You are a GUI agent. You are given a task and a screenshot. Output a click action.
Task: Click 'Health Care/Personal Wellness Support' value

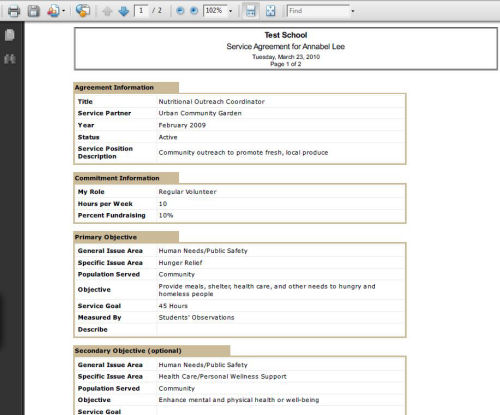coord(222,377)
